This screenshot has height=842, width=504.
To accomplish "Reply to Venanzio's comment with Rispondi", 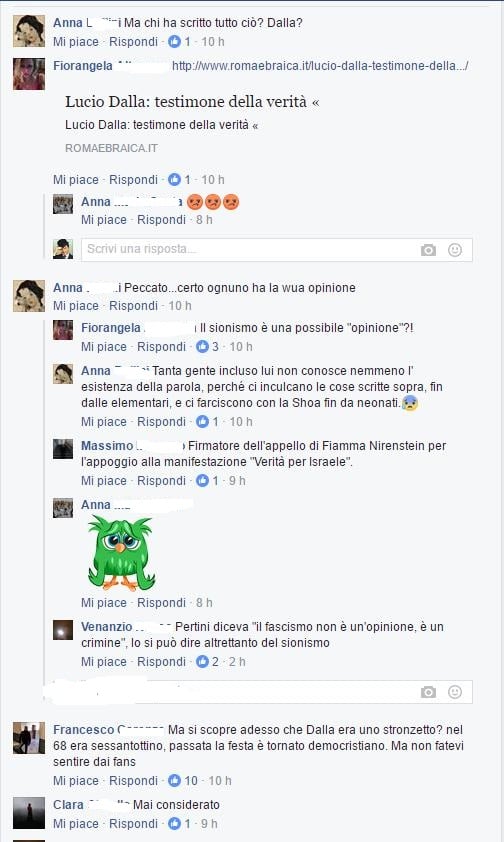I will coord(161,662).
